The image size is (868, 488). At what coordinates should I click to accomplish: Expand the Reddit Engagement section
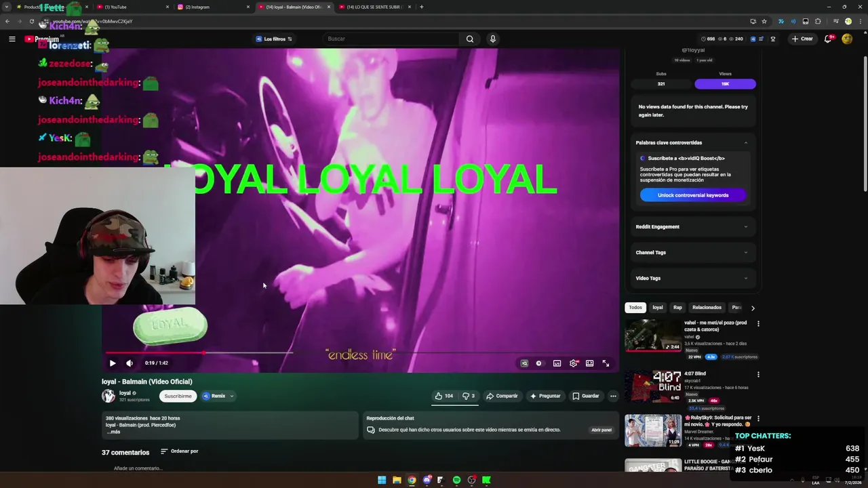coord(692,226)
